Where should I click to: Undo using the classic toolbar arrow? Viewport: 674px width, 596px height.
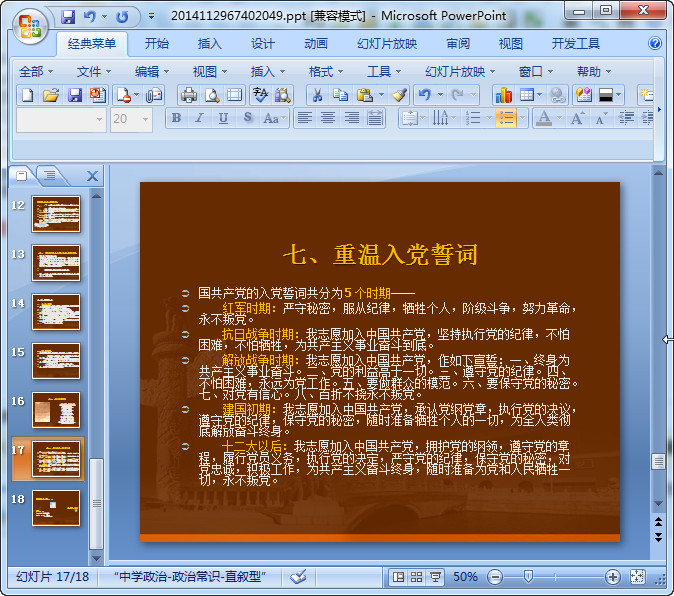(x=425, y=95)
